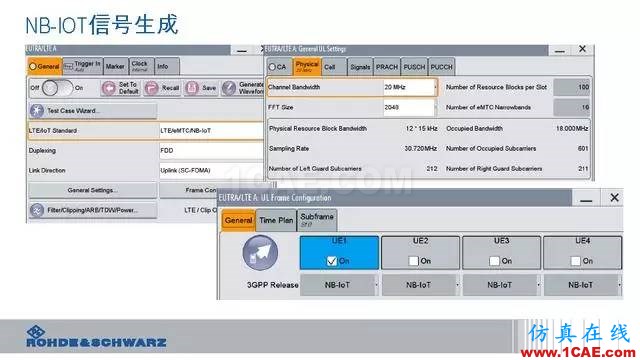Image resolution: width=640 pixels, height=360 pixels.
Task: Switch to the PUCCH tab
Action: [441, 67]
